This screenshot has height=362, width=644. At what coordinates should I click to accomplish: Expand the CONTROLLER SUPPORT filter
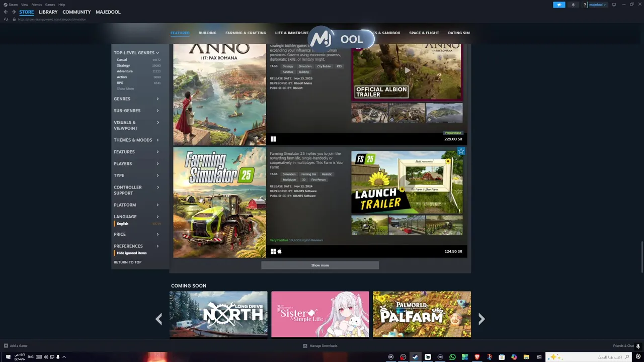click(x=136, y=190)
